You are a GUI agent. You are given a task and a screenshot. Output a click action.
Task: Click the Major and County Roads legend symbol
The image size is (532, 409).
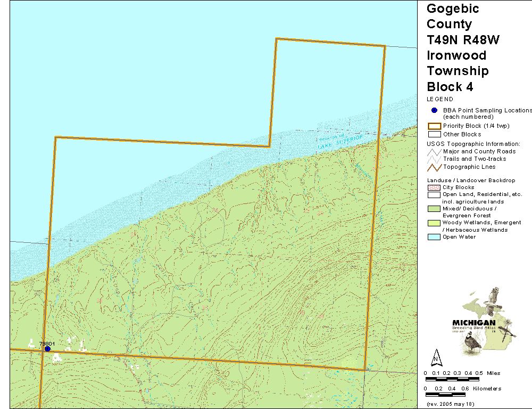click(x=434, y=152)
